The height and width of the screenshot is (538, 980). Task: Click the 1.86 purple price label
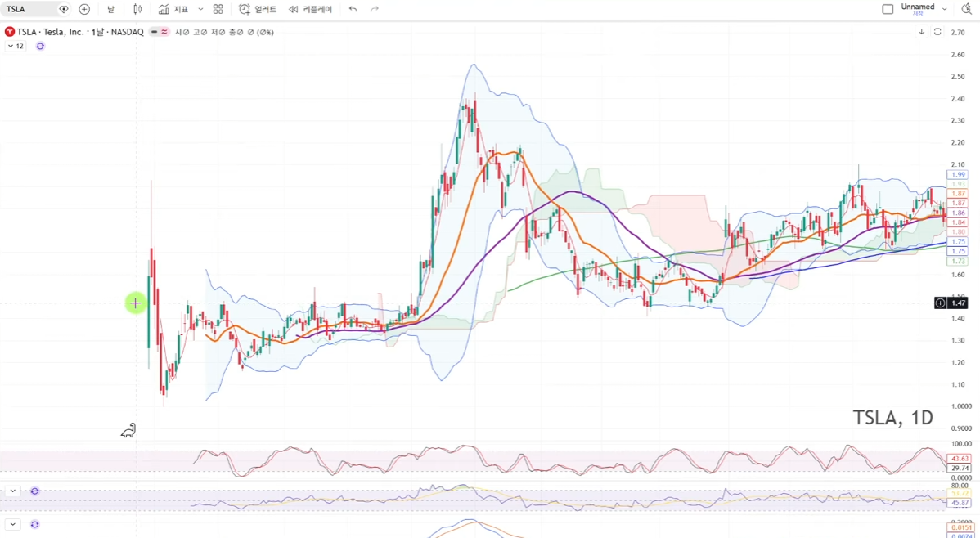click(x=957, y=213)
